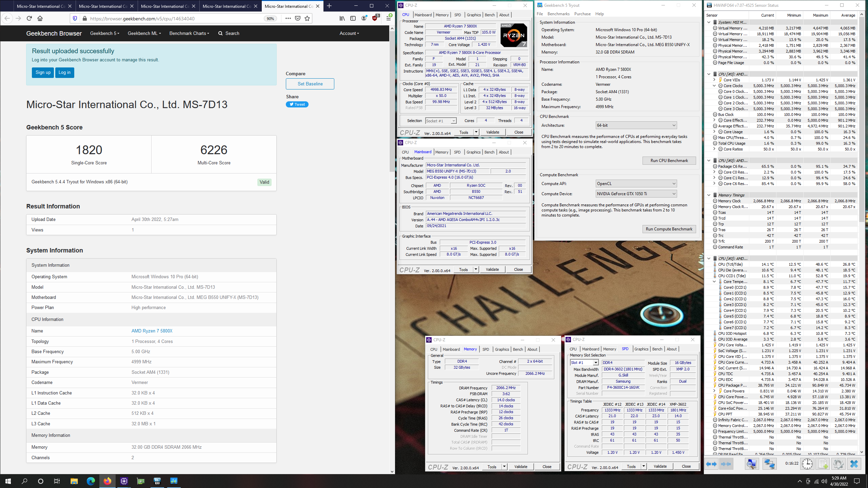Click the Search link in Geekbench nav
Image resolution: width=868 pixels, height=488 pixels.
coord(229,33)
